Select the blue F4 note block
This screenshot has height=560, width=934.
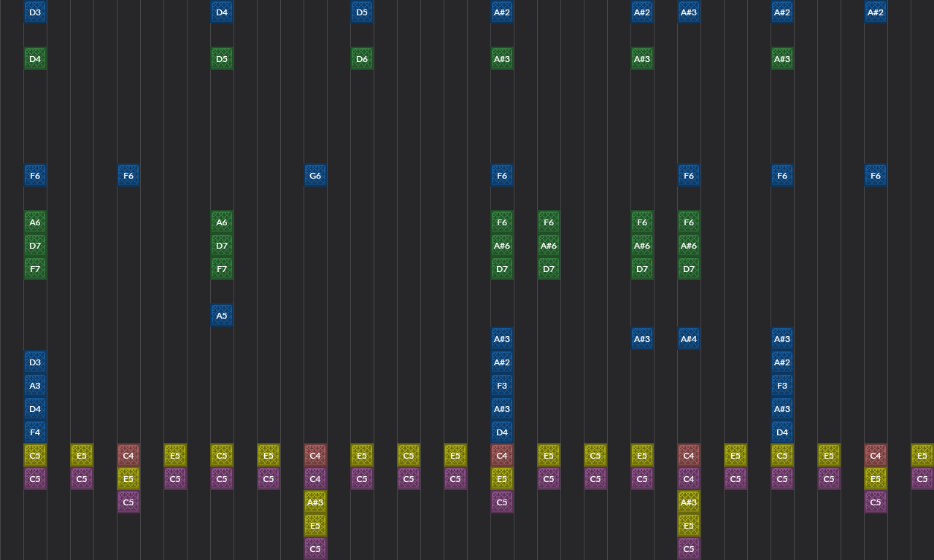pyautogui.click(x=35, y=432)
